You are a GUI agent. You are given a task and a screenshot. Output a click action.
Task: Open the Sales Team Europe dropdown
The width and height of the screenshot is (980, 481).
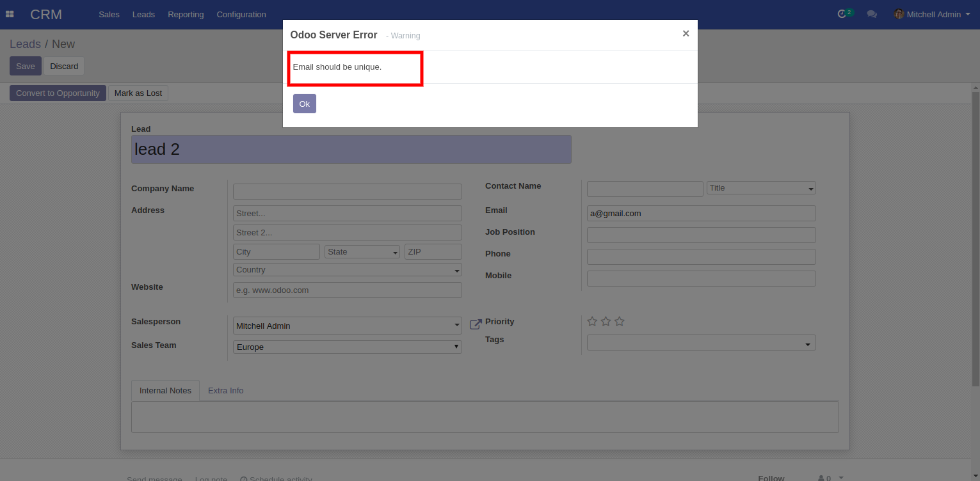pyautogui.click(x=348, y=347)
